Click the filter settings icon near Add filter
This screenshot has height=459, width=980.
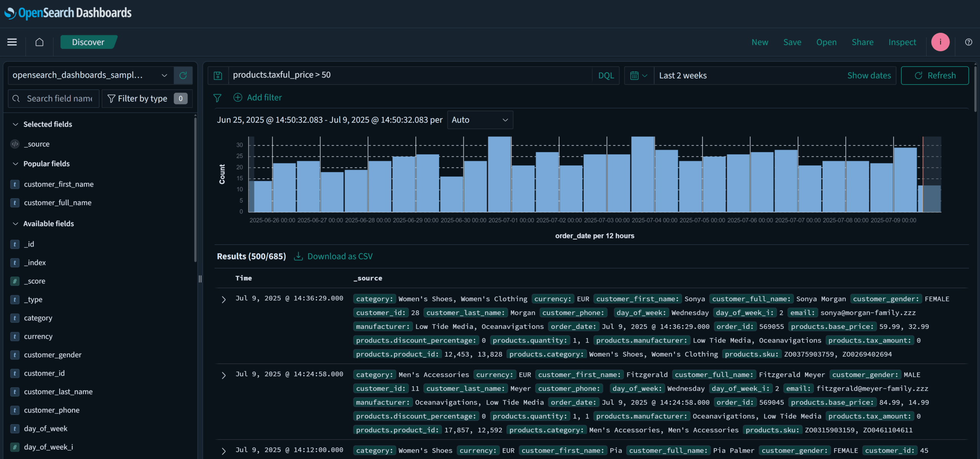(x=217, y=98)
